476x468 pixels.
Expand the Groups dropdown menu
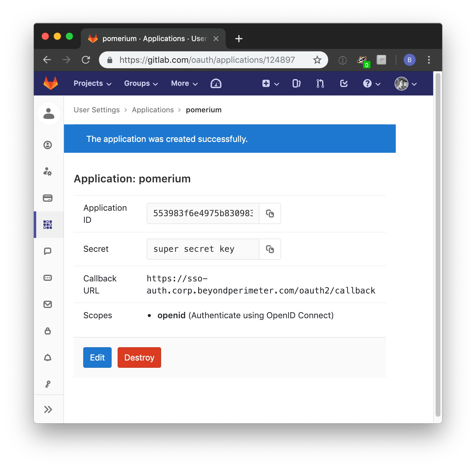tap(141, 84)
